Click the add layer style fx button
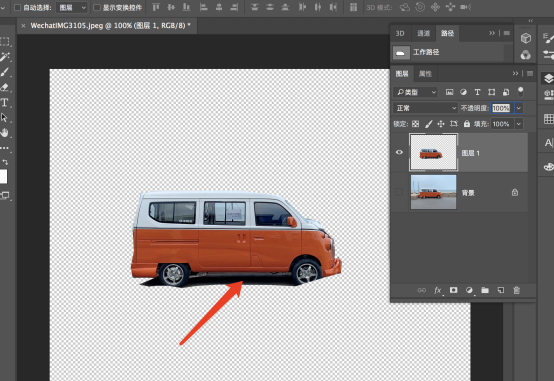Viewport: 554px width, 381px height. pyautogui.click(x=438, y=291)
